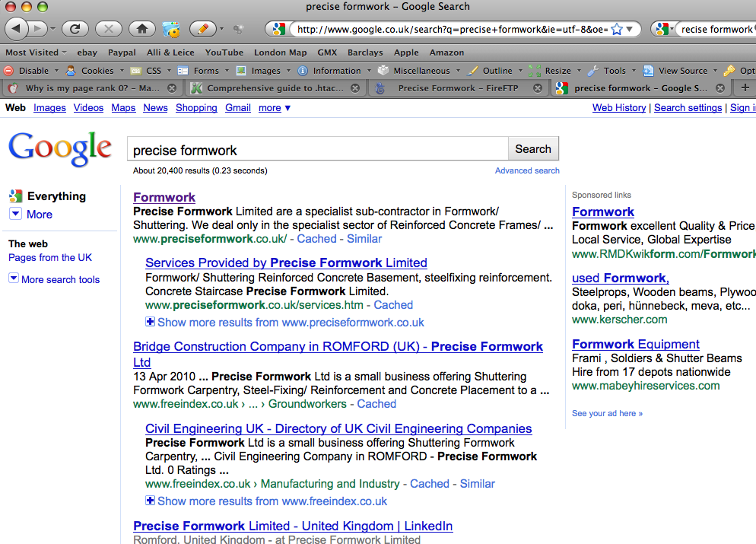Open the Home page button

(x=142, y=29)
